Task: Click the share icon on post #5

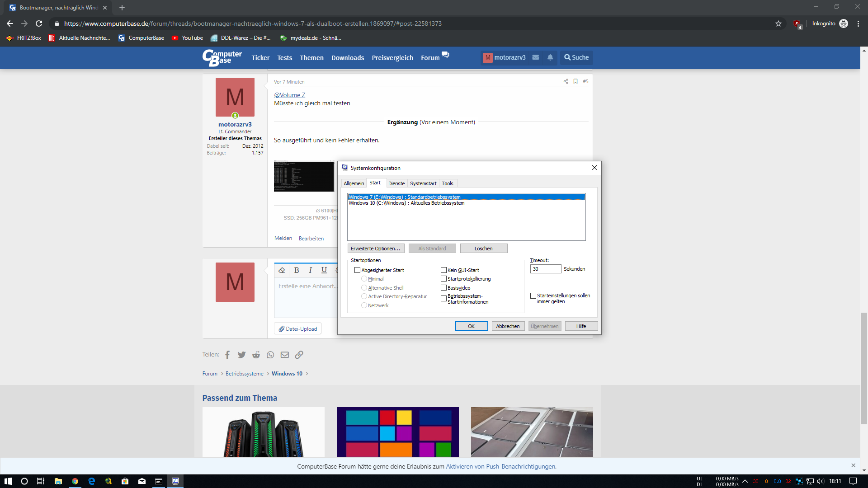Action: click(x=566, y=81)
